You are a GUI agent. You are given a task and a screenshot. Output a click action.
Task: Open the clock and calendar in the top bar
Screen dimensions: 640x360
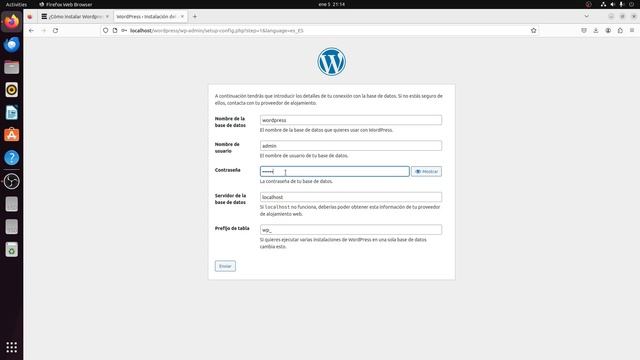pos(331,4)
